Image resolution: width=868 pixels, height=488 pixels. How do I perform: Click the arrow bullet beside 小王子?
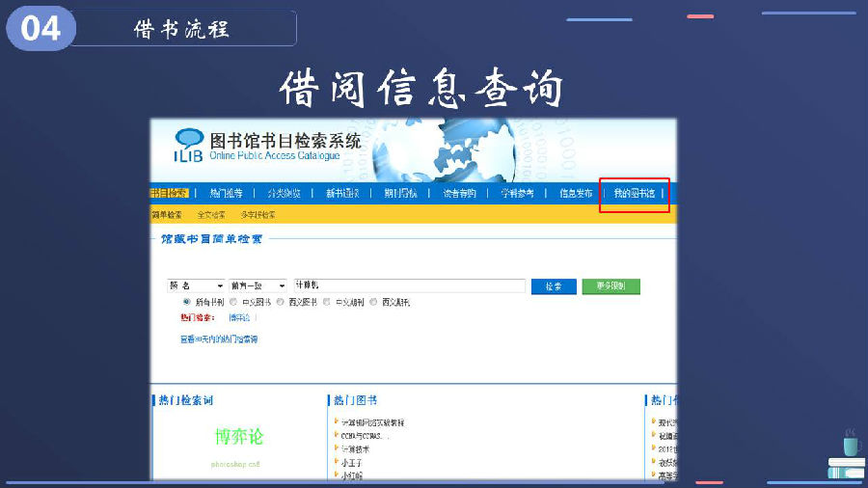pyautogui.click(x=336, y=463)
